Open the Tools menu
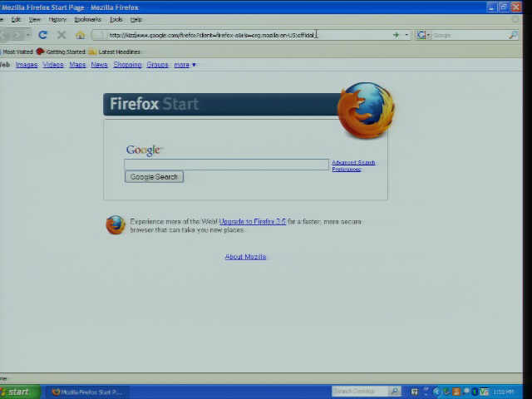The width and height of the screenshot is (532, 399). (x=116, y=20)
